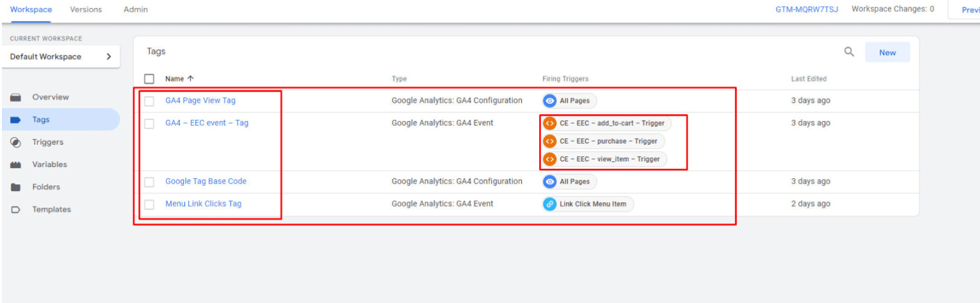The height and width of the screenshot is (303, 980).
Task: Switch to the Versions tab
Action: pos(86,9)
